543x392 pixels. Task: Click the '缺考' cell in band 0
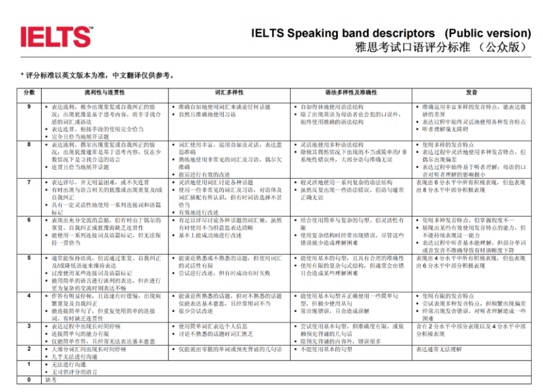(x=51, y=380)
